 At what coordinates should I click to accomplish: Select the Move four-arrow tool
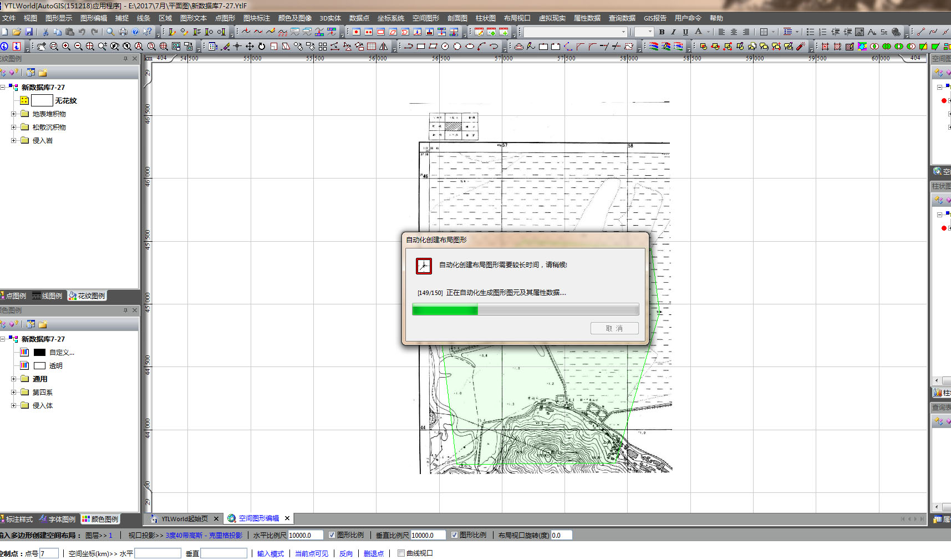click(250, 47)
